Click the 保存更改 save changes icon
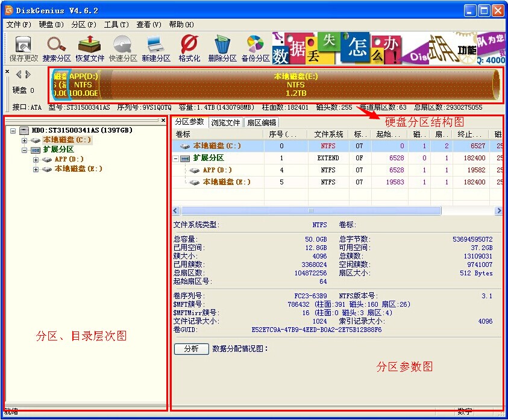The height and width of the screenshot is (420, 508). (x=24, y=48)
